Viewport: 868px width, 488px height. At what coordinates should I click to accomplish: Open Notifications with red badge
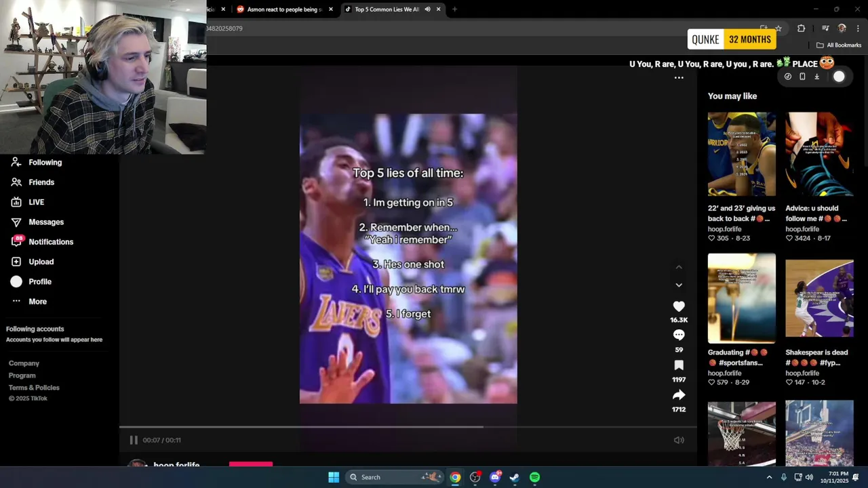point(42,242)
